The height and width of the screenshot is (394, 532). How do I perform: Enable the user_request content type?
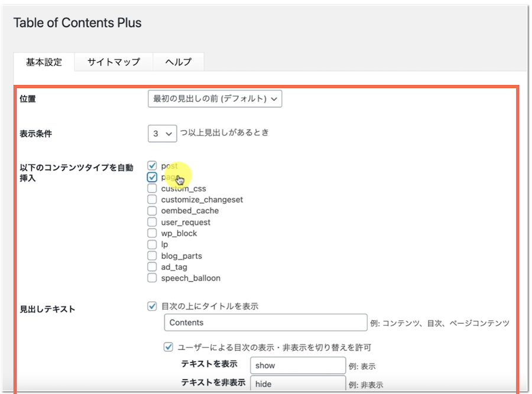tap(153, 222)
